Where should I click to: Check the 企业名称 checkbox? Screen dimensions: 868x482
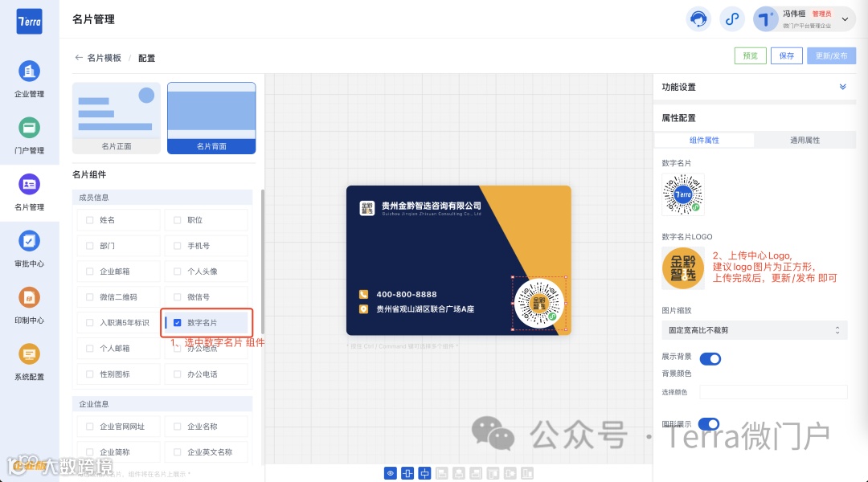coord(177,426)
